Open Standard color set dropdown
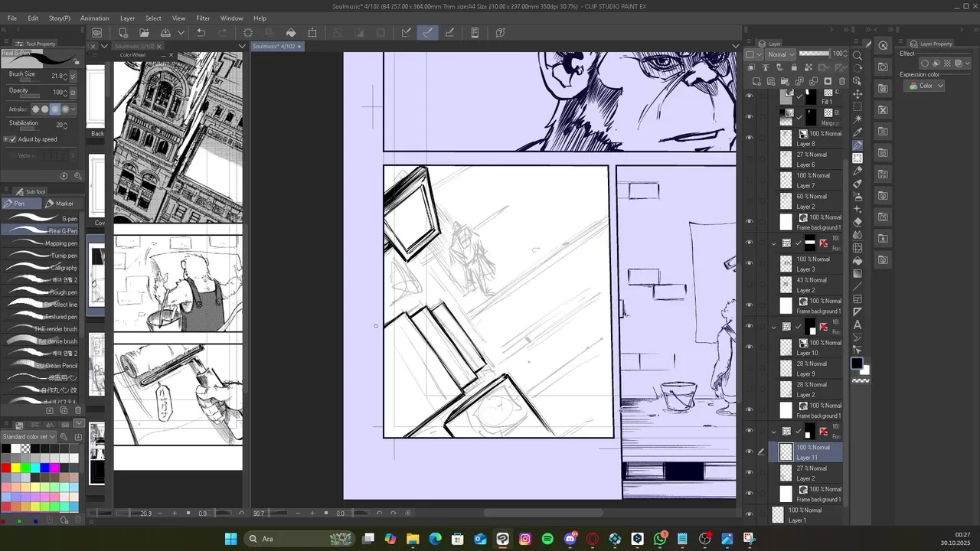 30,436
